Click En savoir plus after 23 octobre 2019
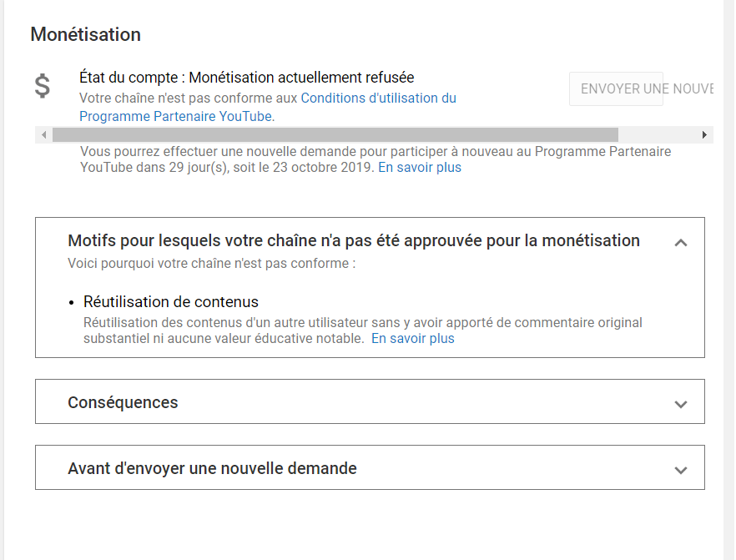The width and height of the screenshot is (736, 560). point(420,168)
